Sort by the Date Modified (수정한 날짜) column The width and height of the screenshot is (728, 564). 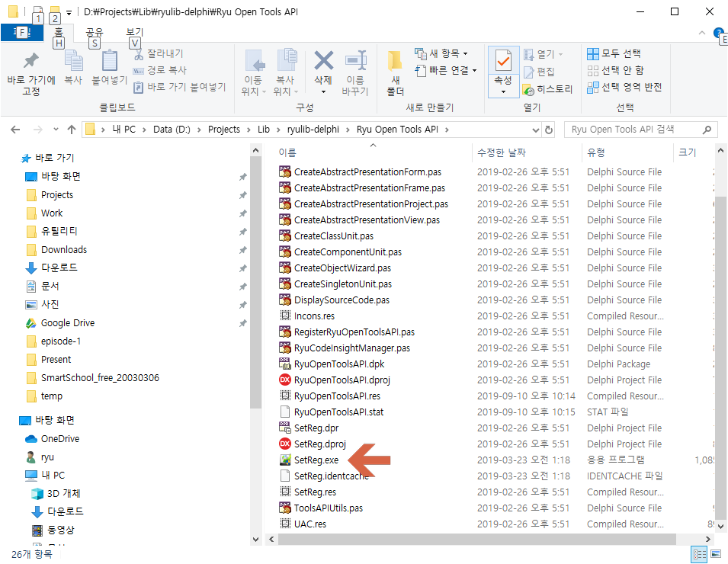[x=503, y=152]
